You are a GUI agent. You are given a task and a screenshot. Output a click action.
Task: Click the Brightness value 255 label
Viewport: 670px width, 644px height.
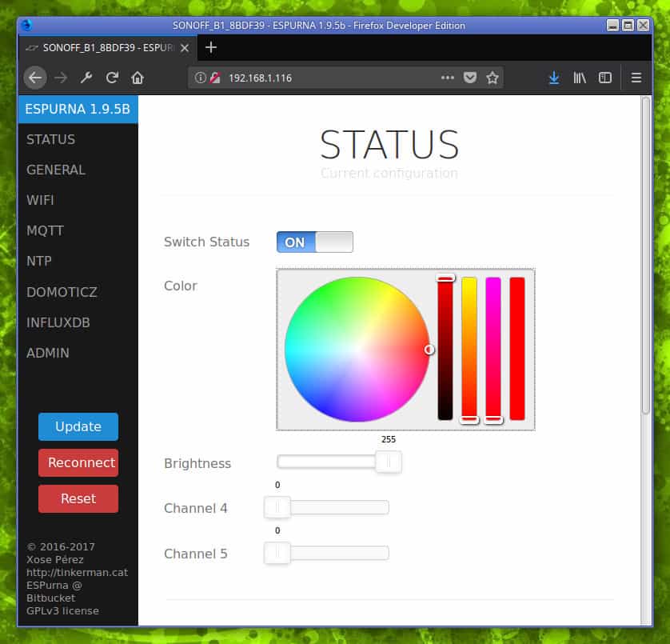389,439
